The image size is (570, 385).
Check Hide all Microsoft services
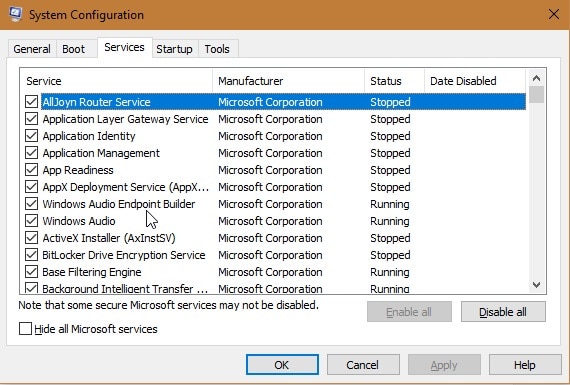pos(25,329)
